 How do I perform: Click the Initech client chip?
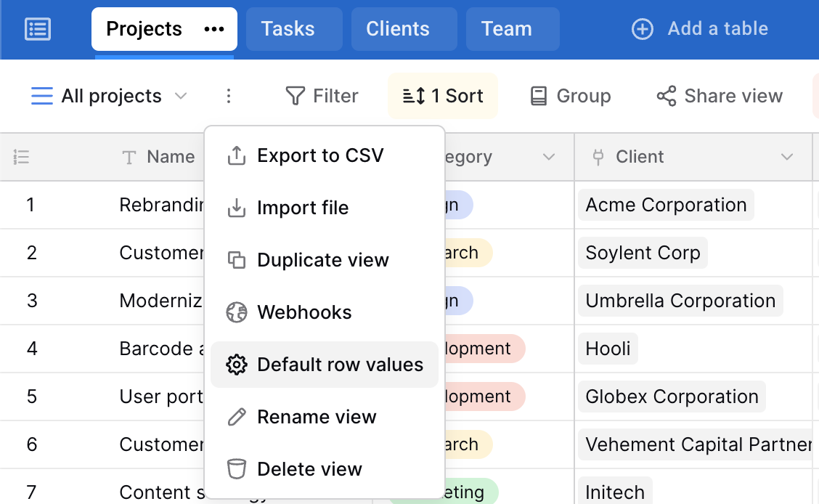pyautogui.click(x=615, y=491)
